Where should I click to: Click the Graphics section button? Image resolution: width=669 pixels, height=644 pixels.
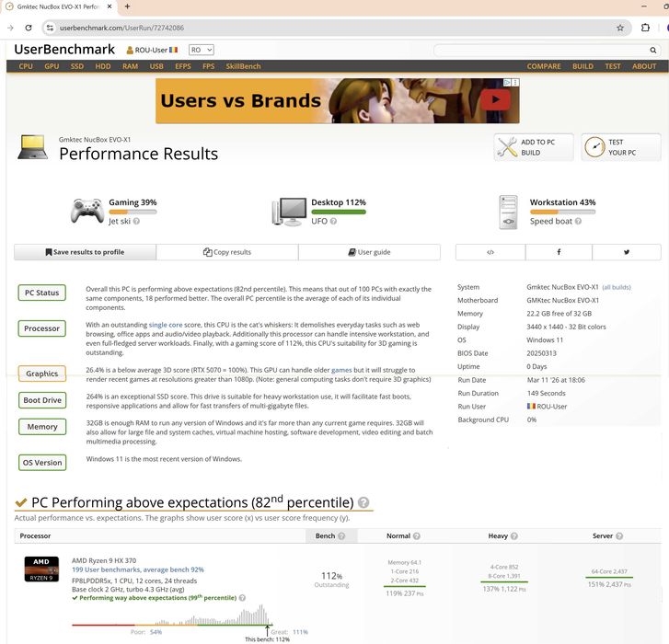(41, 374)
